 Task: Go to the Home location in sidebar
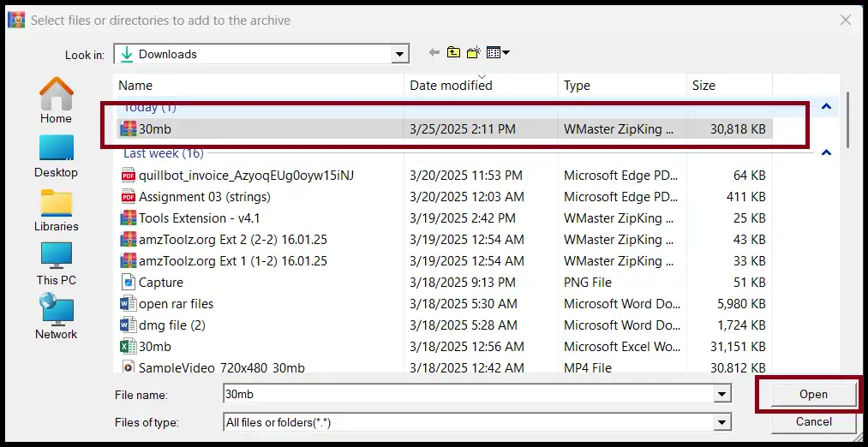point(56,101)
